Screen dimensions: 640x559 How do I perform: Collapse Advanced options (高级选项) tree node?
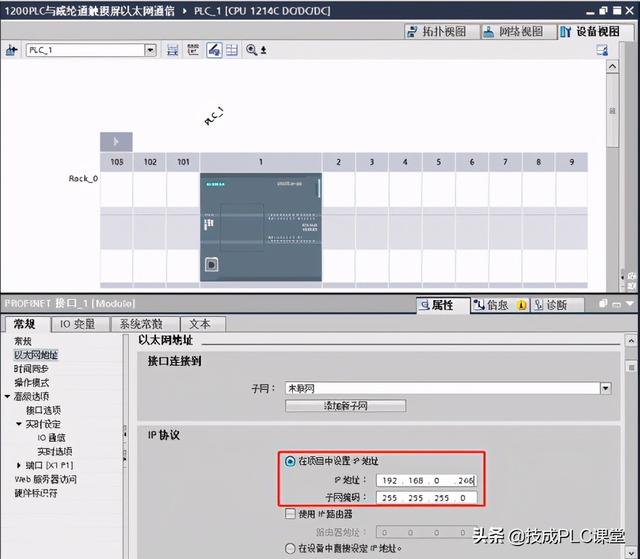pos(7,396)
